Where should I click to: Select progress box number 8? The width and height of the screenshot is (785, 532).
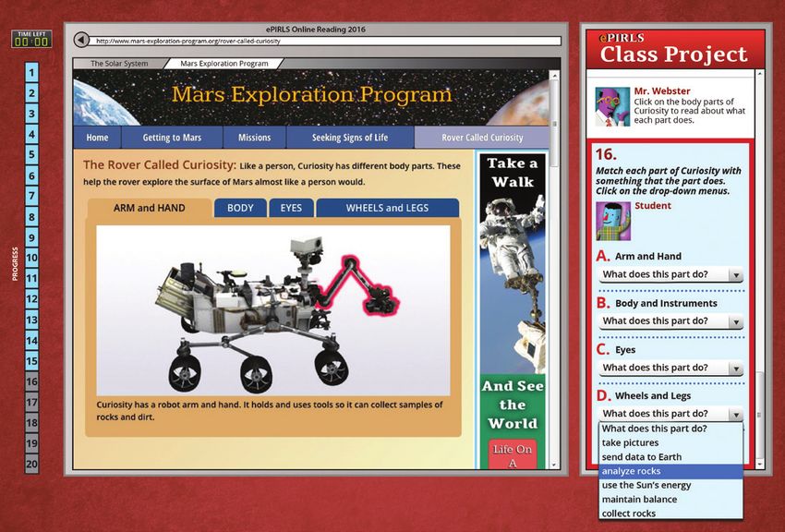[31, 217]
